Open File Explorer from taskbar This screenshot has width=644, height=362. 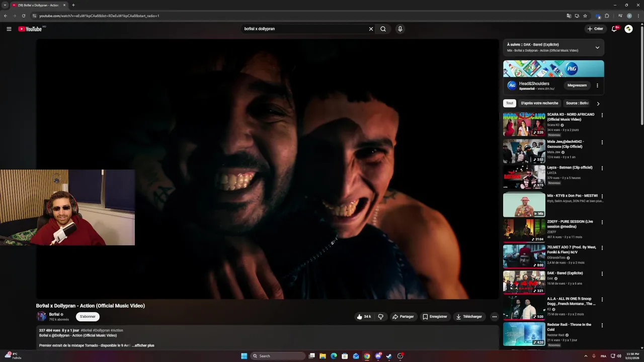tap(323, 356)
